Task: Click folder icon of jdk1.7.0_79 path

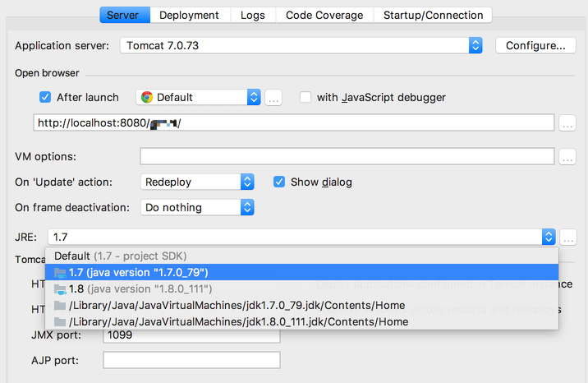Action: pos(60,306)
